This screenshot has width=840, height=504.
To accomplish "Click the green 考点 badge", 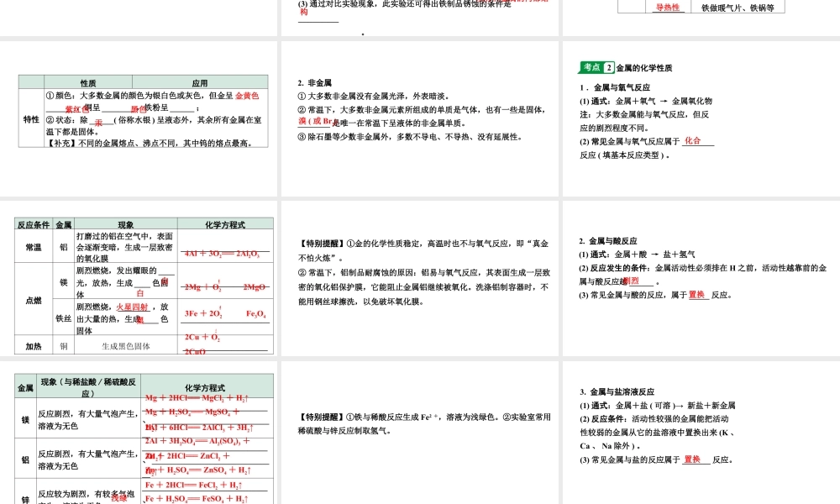I will coord(591,66).
